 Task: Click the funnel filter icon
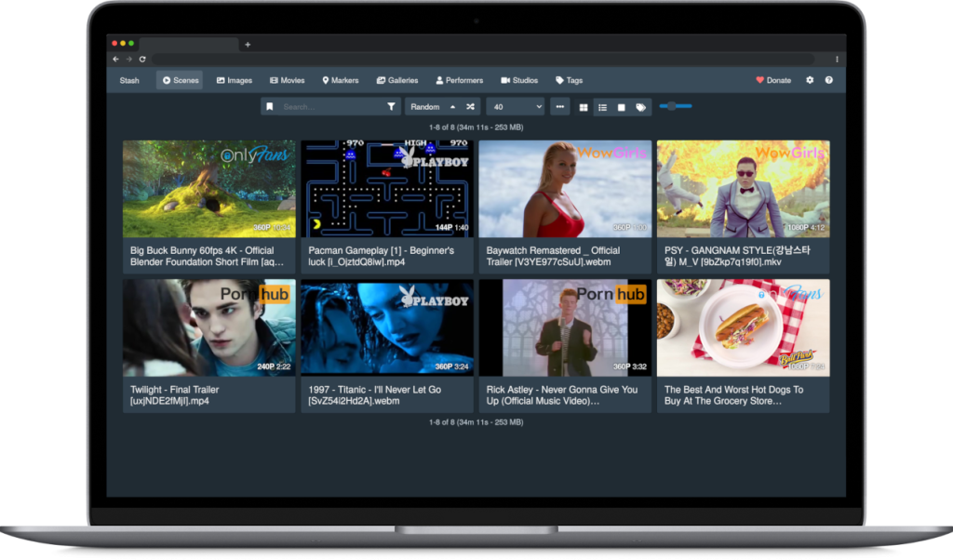[x=391, y=107]
